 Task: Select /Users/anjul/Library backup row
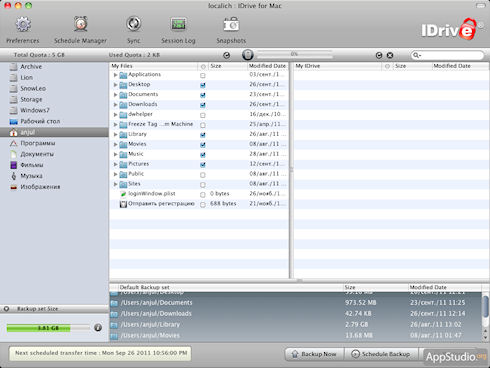(x=295, y=325)
